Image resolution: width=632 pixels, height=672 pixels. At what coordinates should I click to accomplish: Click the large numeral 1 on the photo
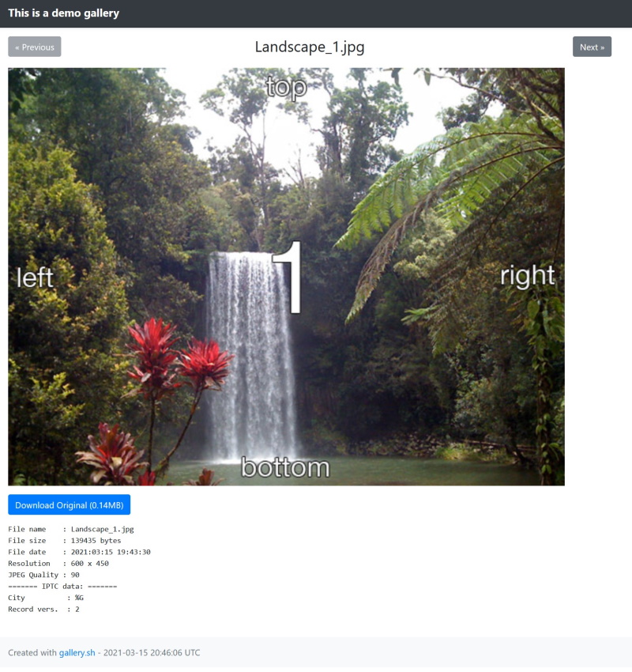[288, 277]
